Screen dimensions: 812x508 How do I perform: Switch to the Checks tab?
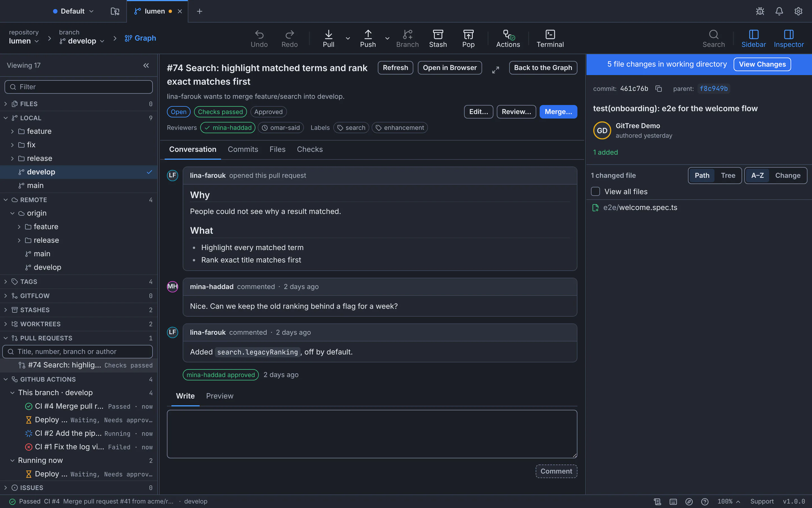[x=310, y=149]
